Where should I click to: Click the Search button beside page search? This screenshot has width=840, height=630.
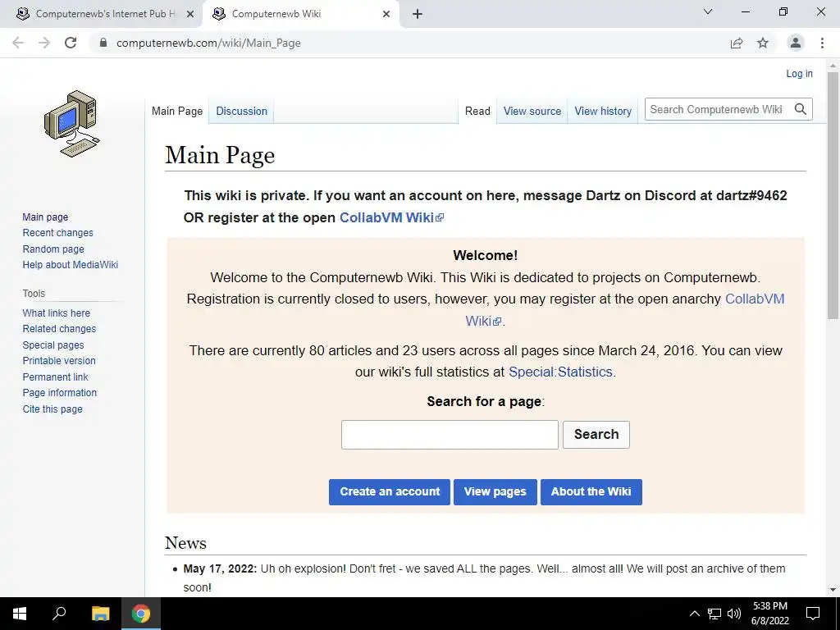[x=596, y=435]
